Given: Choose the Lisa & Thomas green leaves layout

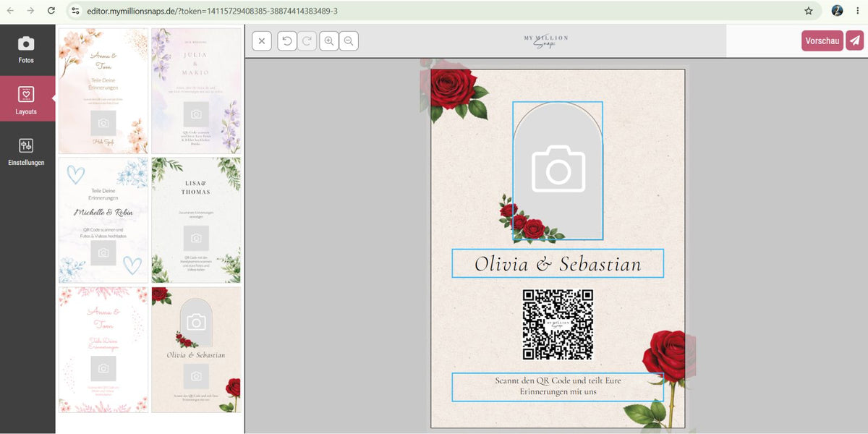Looking at the screenshot, I should pyautogui.click(x=196, y=220).
